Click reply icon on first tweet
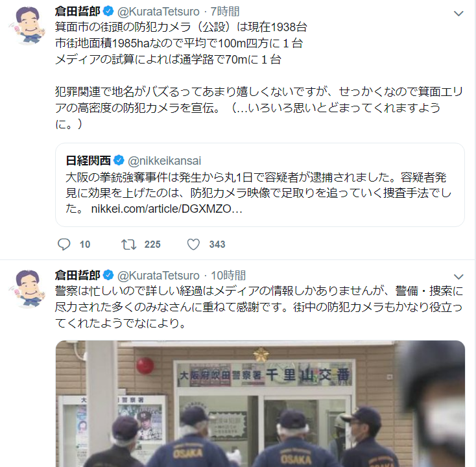 coord(64,244)
